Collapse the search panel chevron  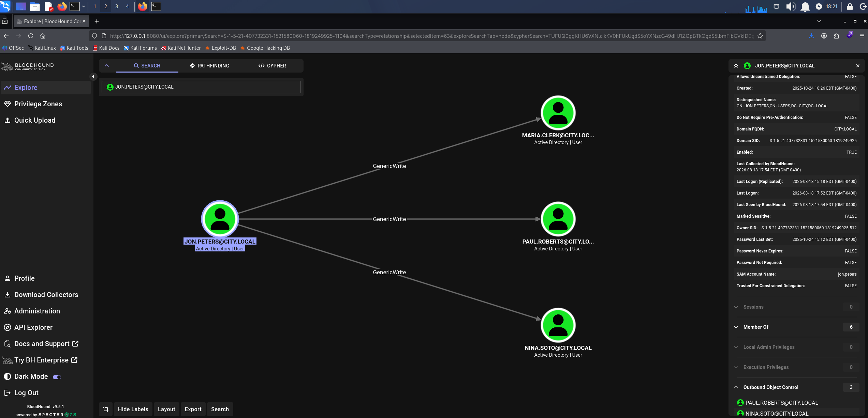point(107,66)
